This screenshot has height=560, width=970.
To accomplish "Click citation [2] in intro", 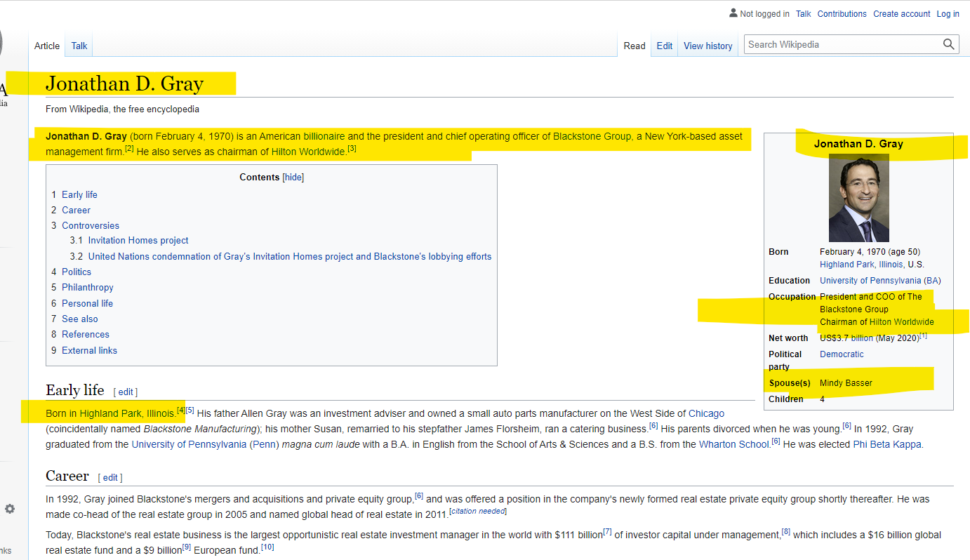I will tap(129, 149).
